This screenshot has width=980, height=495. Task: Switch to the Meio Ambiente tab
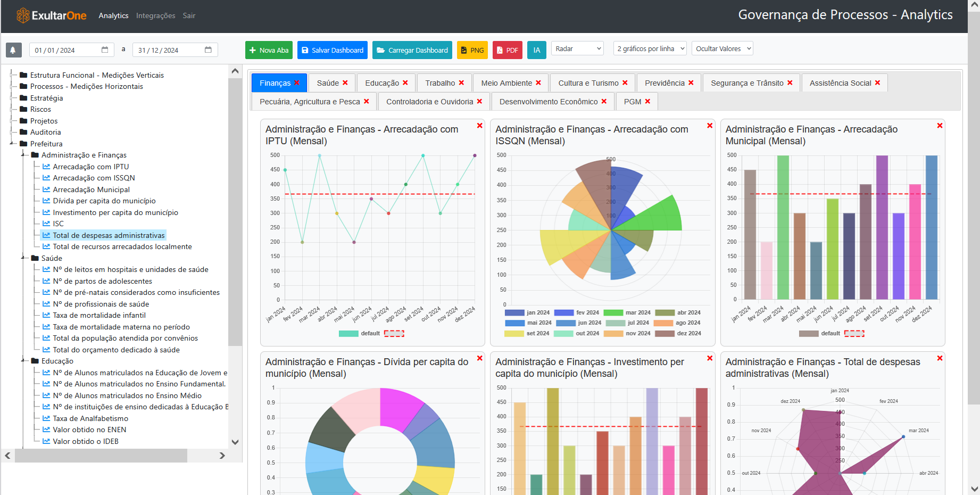click(506, 82)
